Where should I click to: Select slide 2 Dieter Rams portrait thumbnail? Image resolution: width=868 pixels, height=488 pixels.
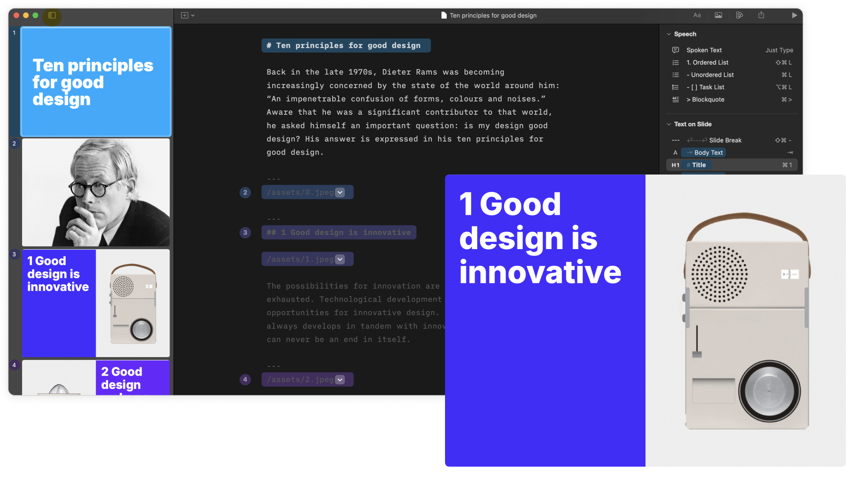96,192
